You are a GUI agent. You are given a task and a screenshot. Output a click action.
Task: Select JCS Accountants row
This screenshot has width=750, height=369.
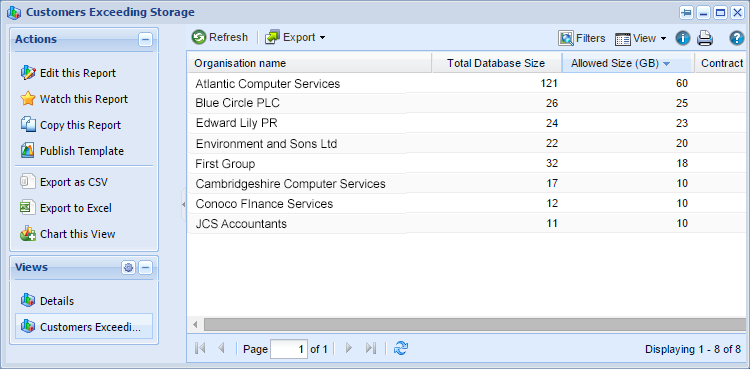click(x=466, y=224)
